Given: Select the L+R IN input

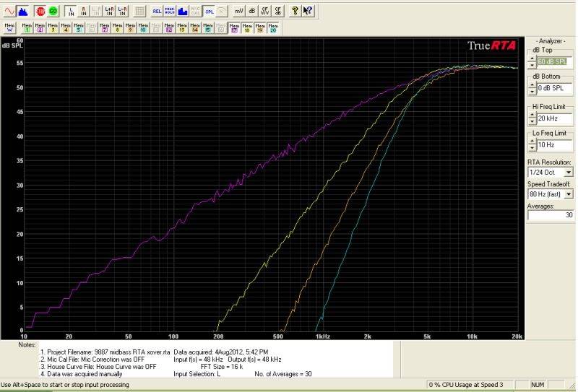Looking at the screenshot, I should (x=110, y=11).
